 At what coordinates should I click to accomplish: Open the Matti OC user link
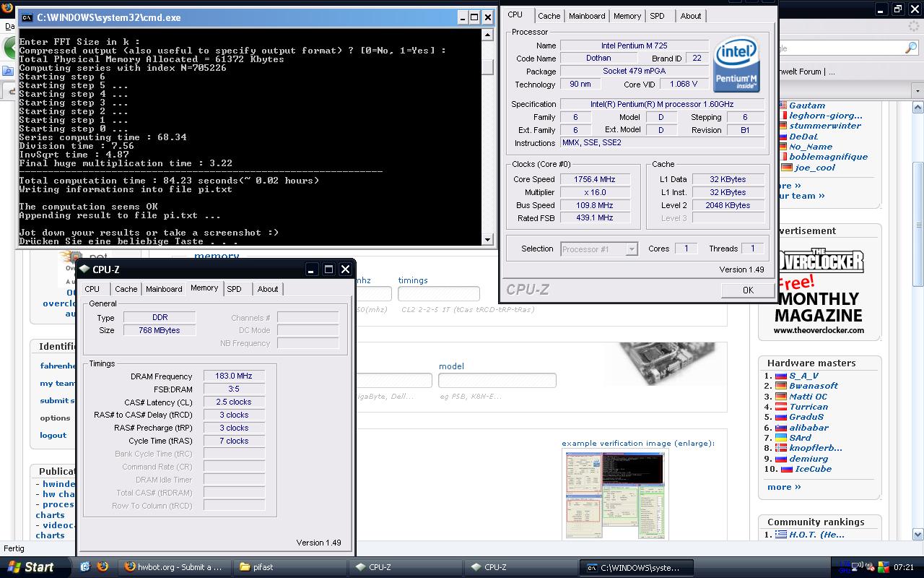[808, 397]
